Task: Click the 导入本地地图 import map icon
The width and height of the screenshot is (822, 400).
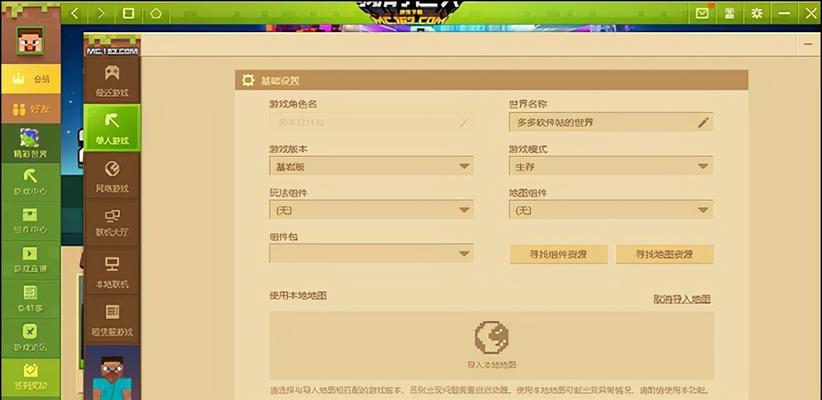Action: (x=491, y=338)
